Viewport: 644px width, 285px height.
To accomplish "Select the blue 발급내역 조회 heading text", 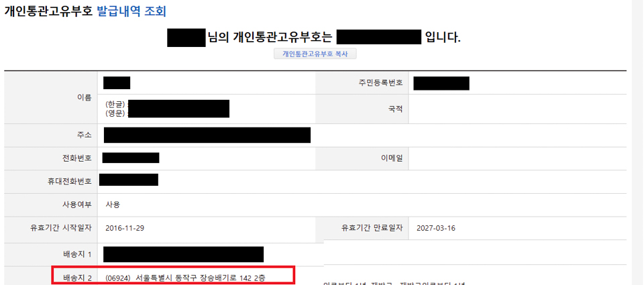I will pyautogui.click(x=131, y=11).
